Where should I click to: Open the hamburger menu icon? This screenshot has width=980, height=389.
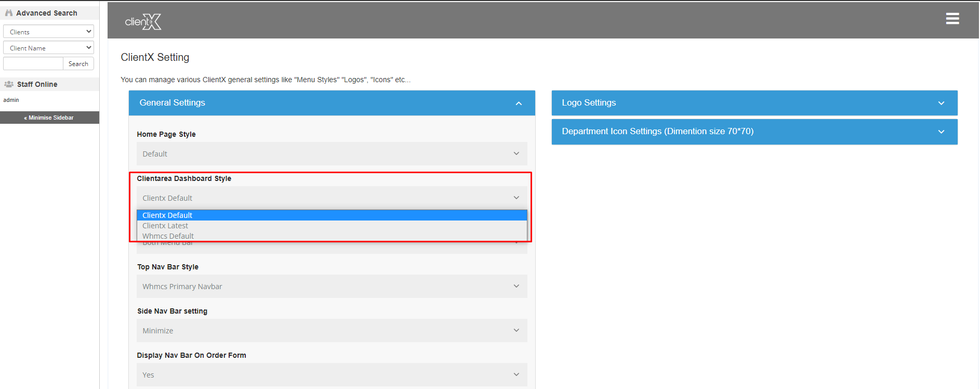[x=952, y=19]
